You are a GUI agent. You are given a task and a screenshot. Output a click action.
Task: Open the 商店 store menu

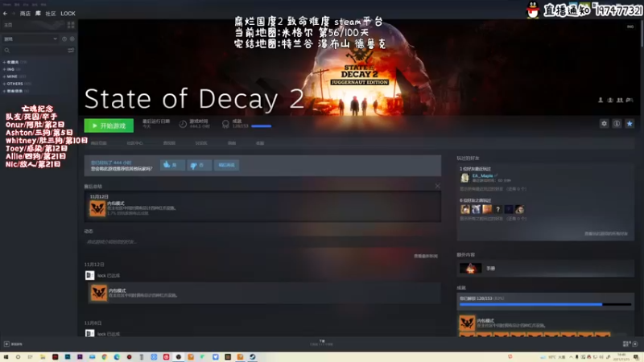25,14
